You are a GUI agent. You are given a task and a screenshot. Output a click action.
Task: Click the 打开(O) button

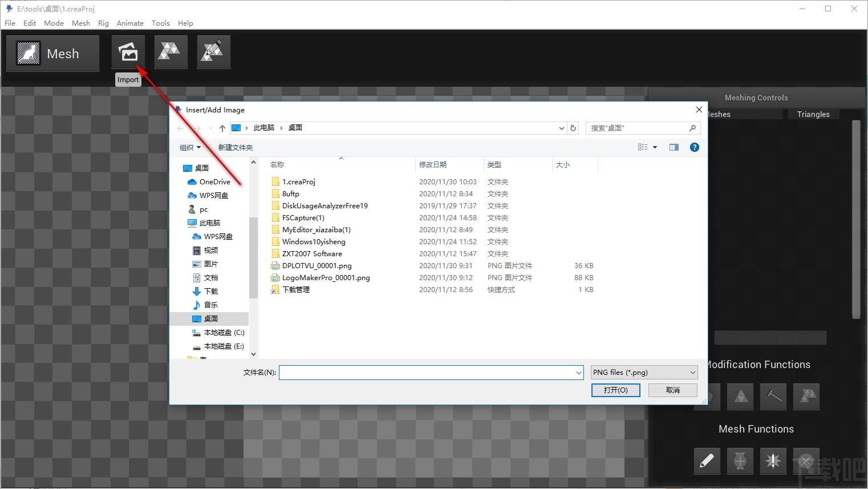616,390
